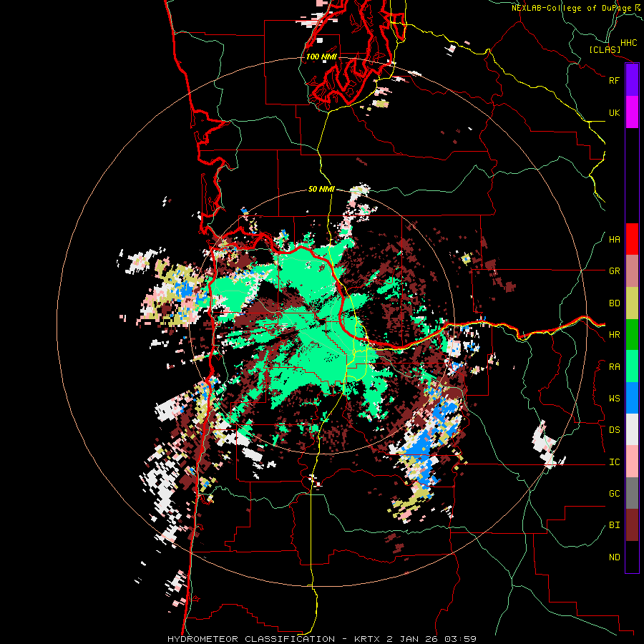The width and height of the screenshot is (644, 644).
Task: Select the light pink IC legend swatch
Action: [632, 462]
